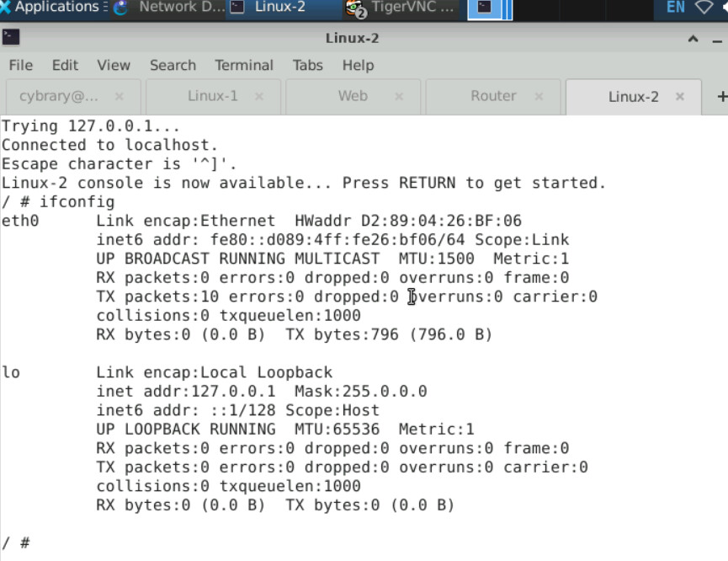Open the Applications menu in the top panel
Viewport: 728px width, 561px height.
click(50, 8)
